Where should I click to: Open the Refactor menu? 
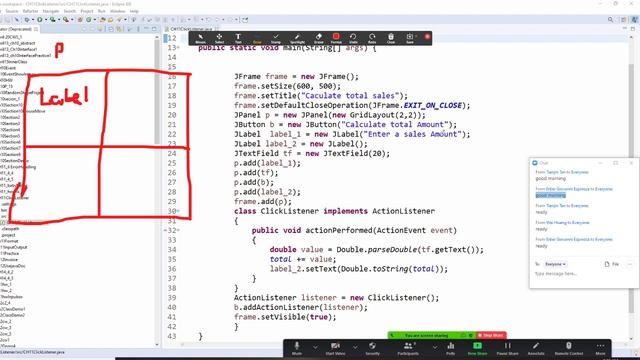click(x=30, y=11)
